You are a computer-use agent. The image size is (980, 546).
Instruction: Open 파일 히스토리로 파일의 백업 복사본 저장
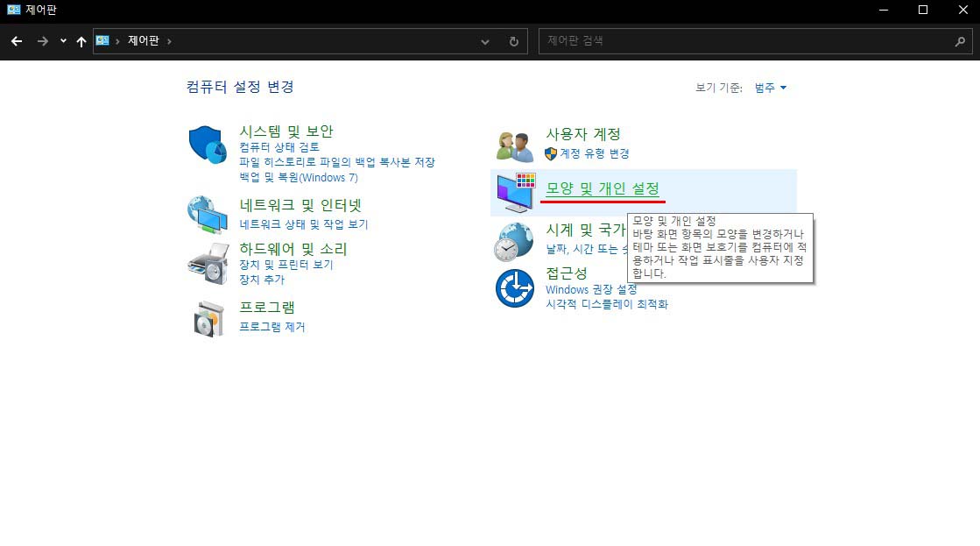337,162
